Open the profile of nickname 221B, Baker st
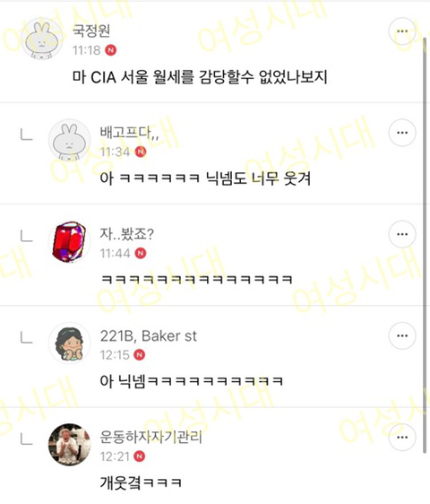The height and width of the screenshot is (504, 430). click(149, 336)
